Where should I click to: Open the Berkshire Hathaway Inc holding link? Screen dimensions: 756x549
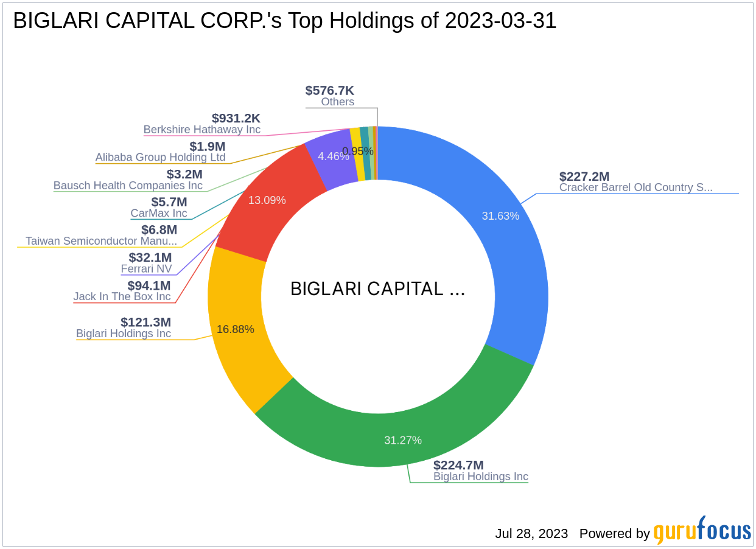pyautogui.click(x=201, y=130)
